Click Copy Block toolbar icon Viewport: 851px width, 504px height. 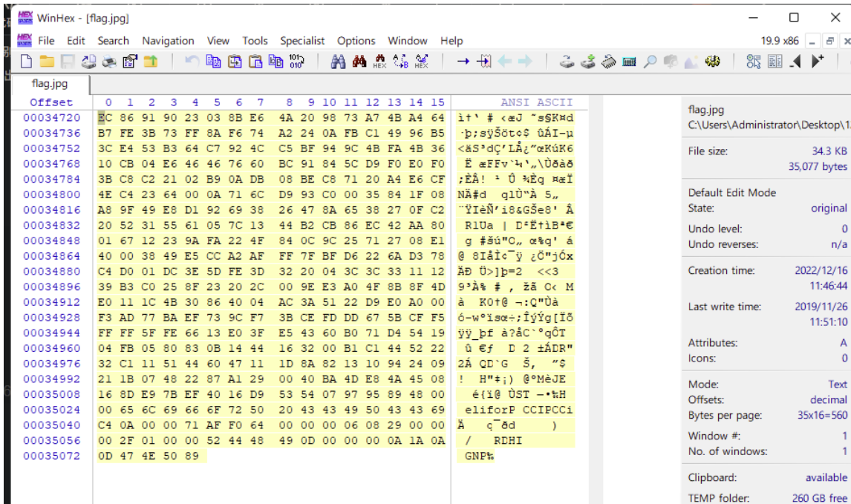(x=213, y=62)
